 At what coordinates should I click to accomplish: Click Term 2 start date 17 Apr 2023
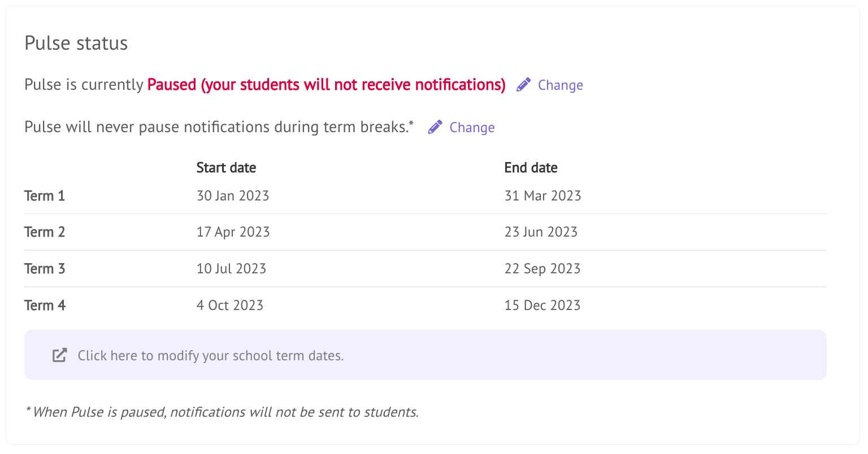click(x=233, y=232)
